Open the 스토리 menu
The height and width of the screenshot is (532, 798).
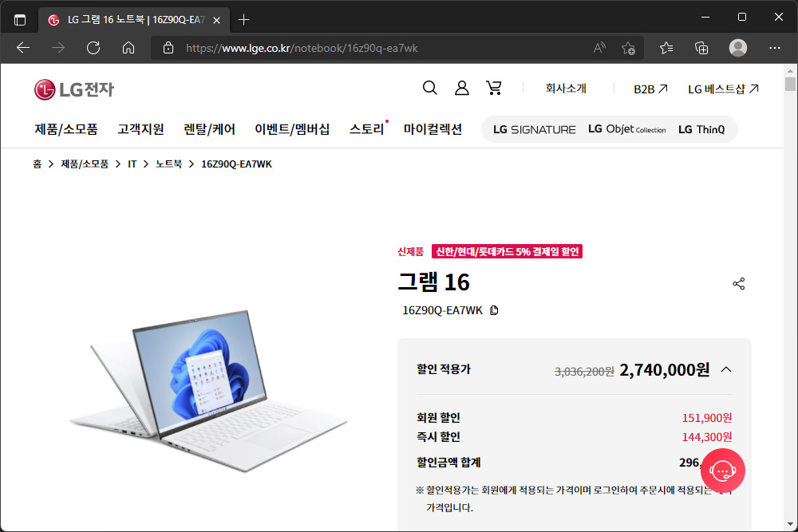click(366, 129)
